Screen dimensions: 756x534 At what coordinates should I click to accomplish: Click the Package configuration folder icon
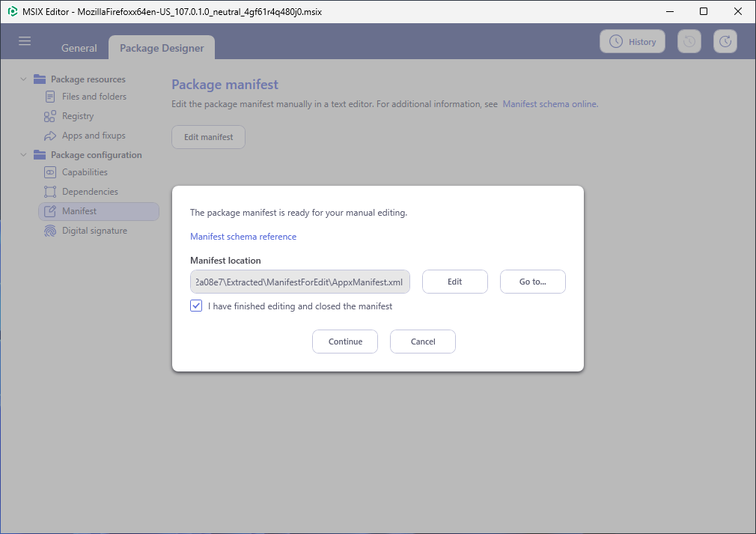[40, 155]
